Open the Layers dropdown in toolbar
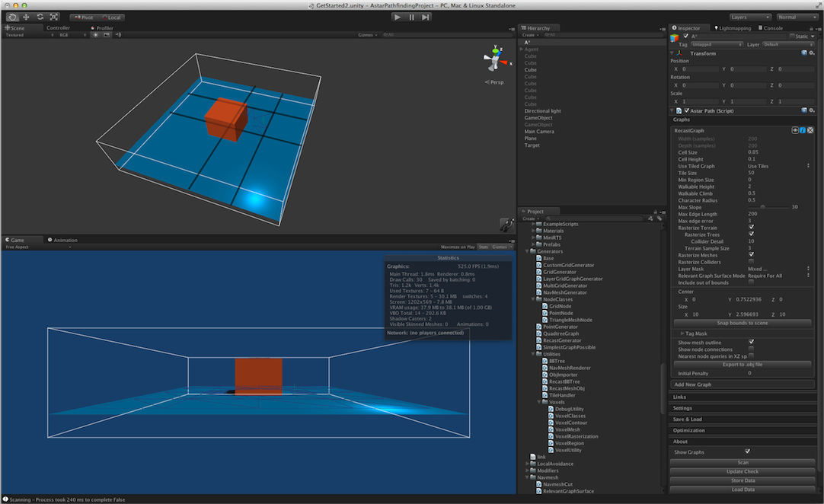Screen dimensions: 824x504 (749, 17)
